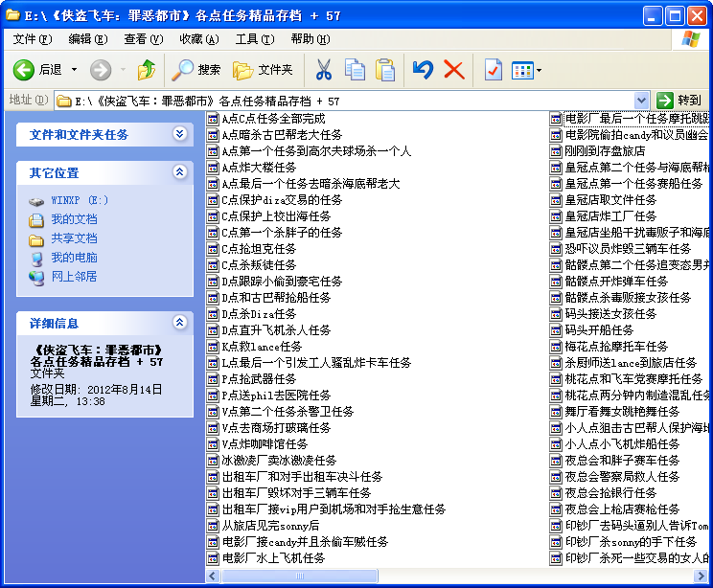This screenshot has width=713, height=588.
Task: Select file icon of 夜总会抢银行任务
Action: pyautogui.click(x=556, y=493)
